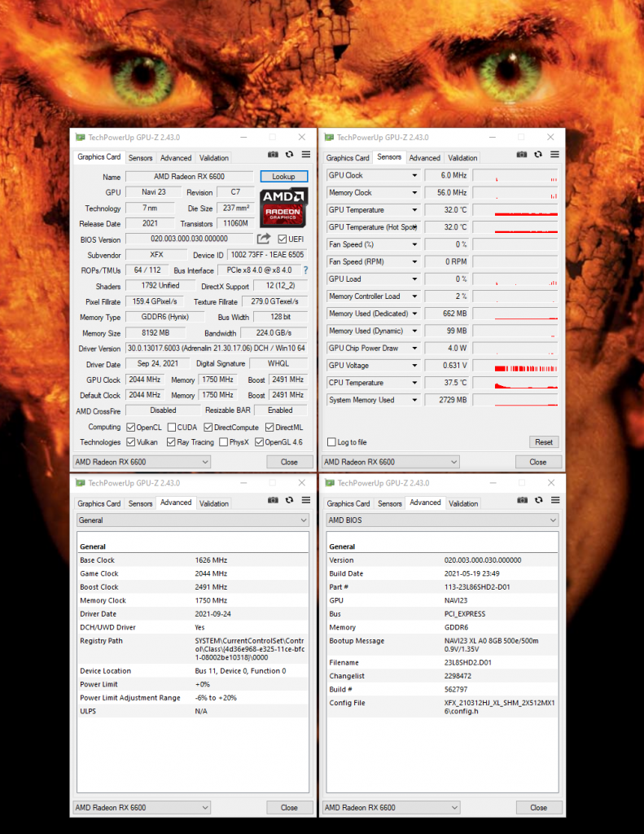644x834 pixels.
Task: Open the Memory Clock sensor dropdown
Action: click(414, 192)
